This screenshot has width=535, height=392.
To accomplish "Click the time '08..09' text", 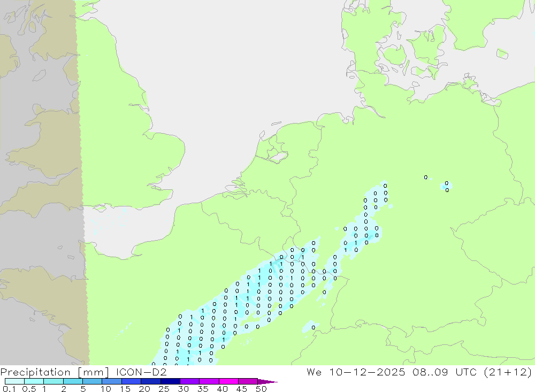I will click(430, 372).
